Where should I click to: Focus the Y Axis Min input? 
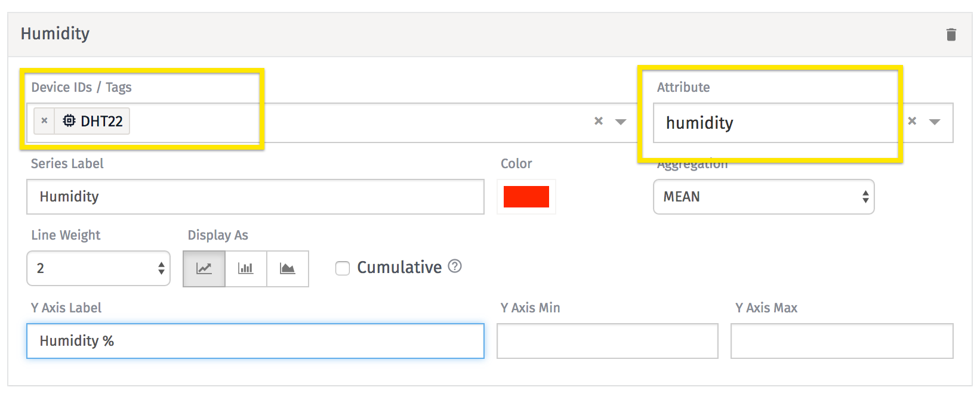[x=607, y=341]
